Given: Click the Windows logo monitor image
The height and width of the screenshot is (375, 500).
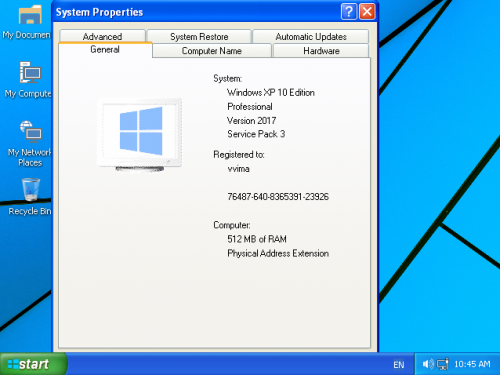Looking at the screenshot, I should pyautogui.click(x=140, y=135).
